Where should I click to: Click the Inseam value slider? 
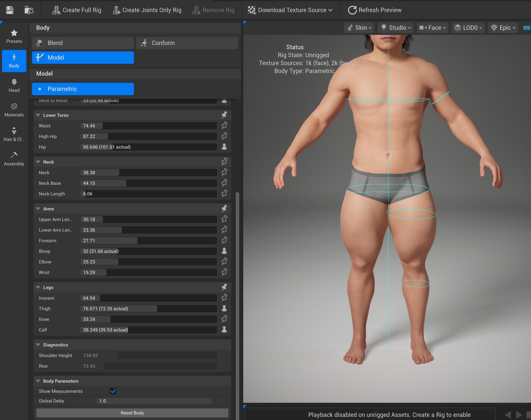pyautogui.click(x=148, y=298)
